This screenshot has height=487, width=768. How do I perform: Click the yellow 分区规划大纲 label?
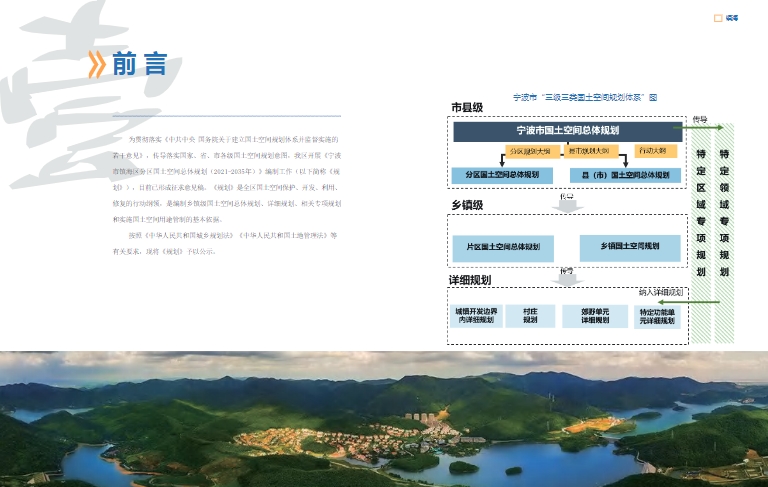(529, 151)
